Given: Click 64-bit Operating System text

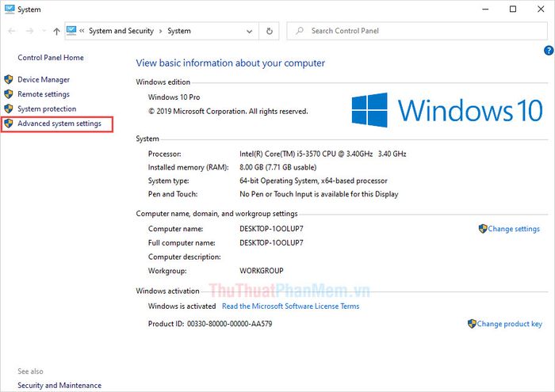Looking at the screenshot, I should pos(313,181).
